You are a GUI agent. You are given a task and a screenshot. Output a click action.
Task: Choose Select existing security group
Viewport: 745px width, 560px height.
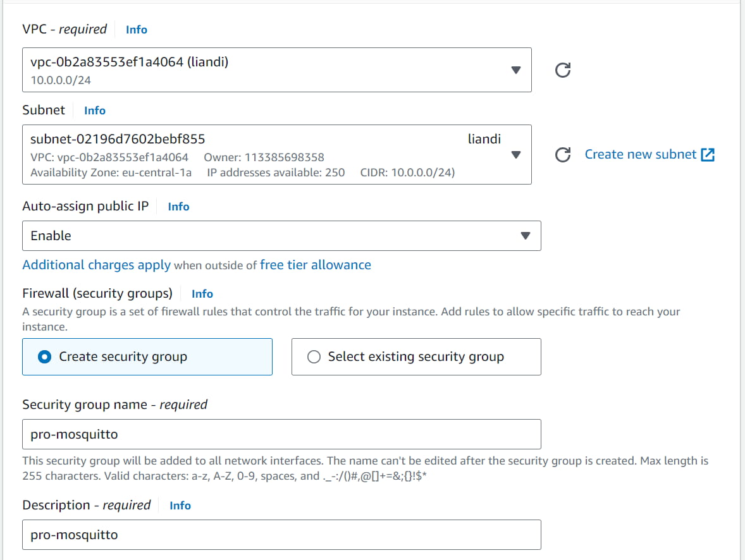pos(415,356)
